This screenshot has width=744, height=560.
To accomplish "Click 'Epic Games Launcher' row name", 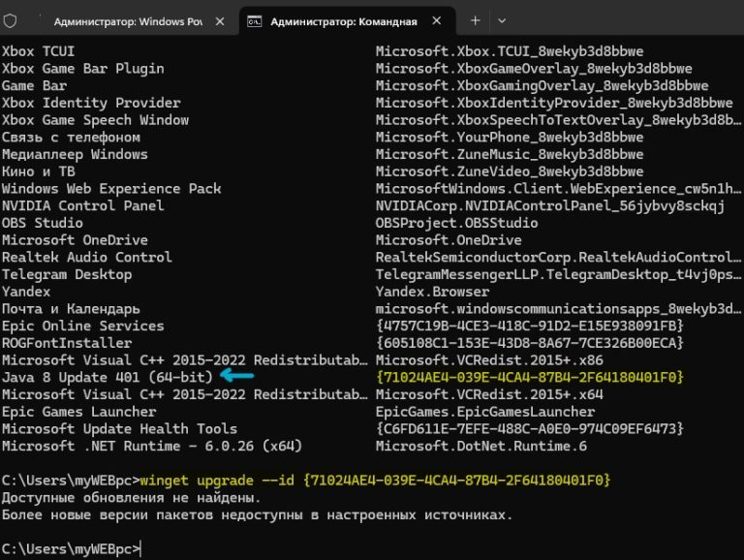I will tap(78, 412).
